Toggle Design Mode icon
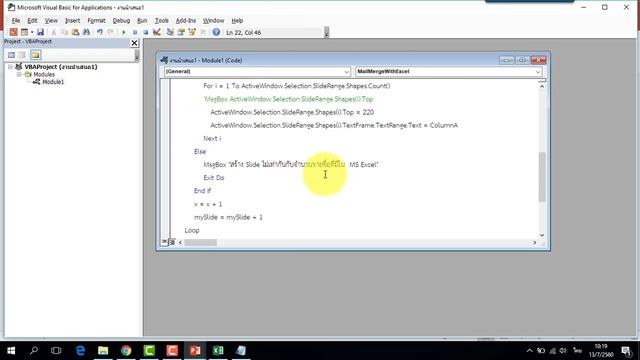 [x=157, y=32]
